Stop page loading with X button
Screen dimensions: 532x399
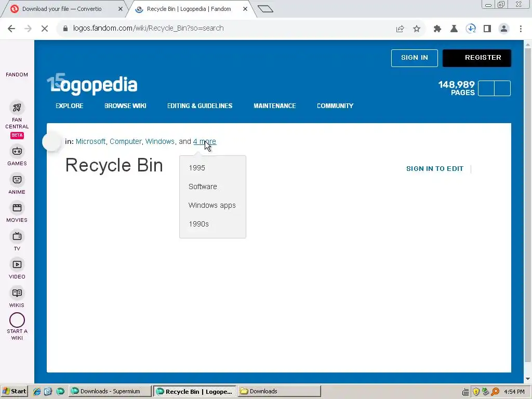45,29
